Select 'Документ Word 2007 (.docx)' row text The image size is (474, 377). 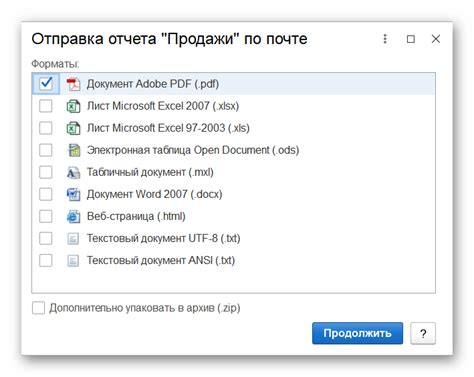pyautogui.click(x=154, y=194)
